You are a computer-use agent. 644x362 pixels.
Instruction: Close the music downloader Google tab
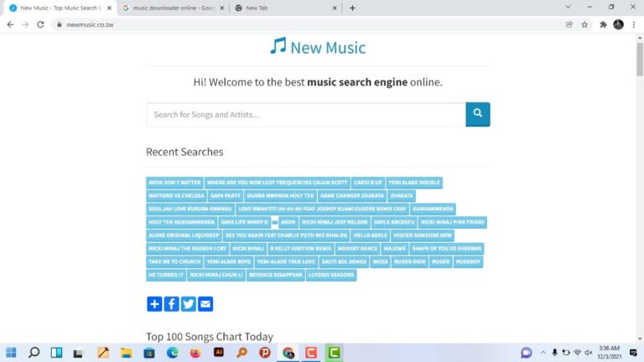click(222, 8)
